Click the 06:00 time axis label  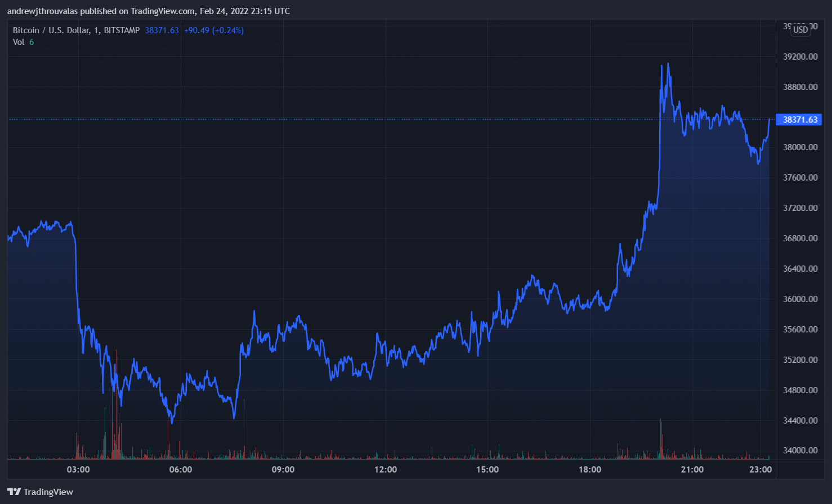[181, 469]
